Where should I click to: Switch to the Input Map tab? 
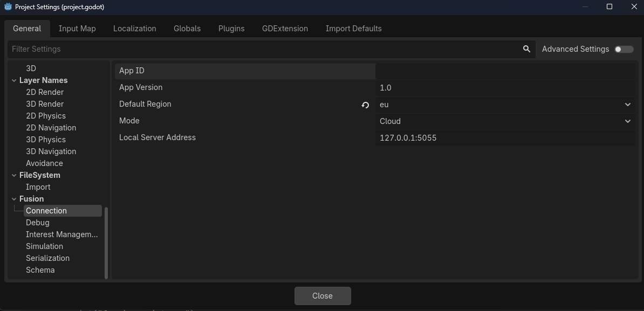tap(77, 29)
